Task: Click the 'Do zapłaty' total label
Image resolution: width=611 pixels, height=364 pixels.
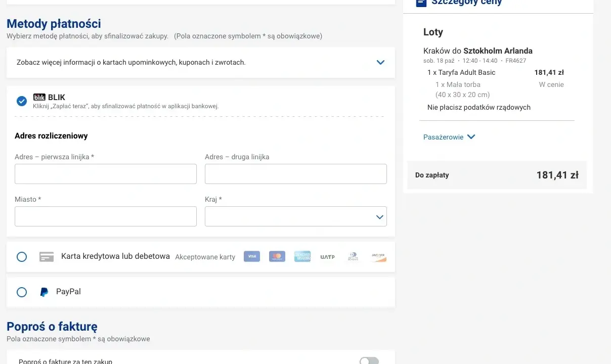Action: click(x=432, y=175)
